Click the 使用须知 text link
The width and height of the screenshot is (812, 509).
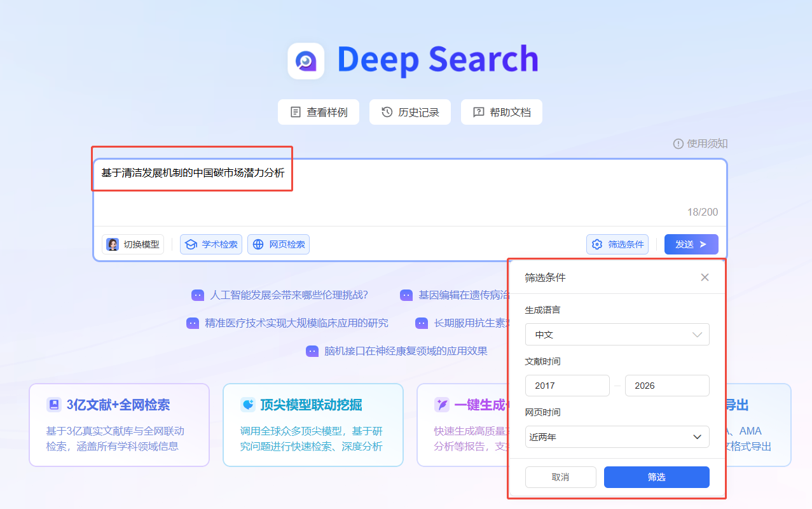tap(707, 144)
